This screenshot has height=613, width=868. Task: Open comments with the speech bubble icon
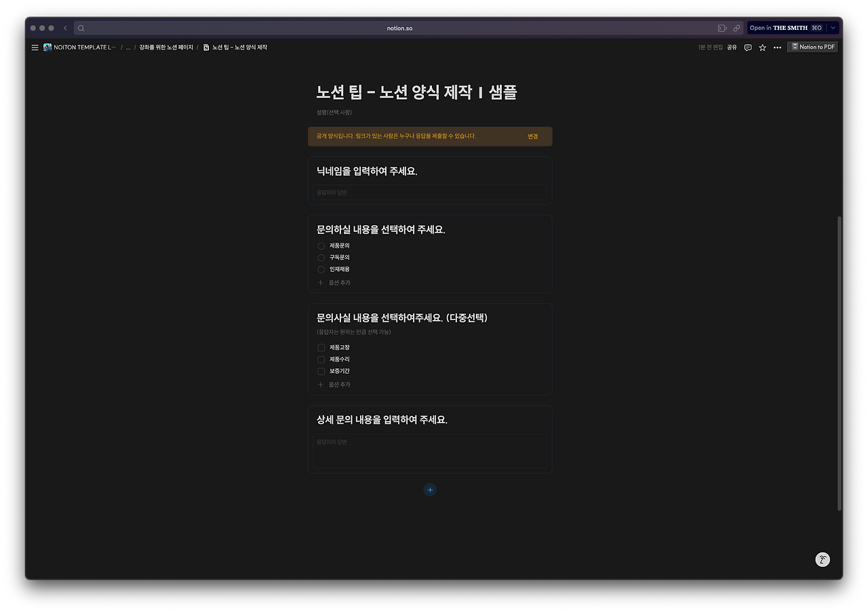tap(747, 47)
